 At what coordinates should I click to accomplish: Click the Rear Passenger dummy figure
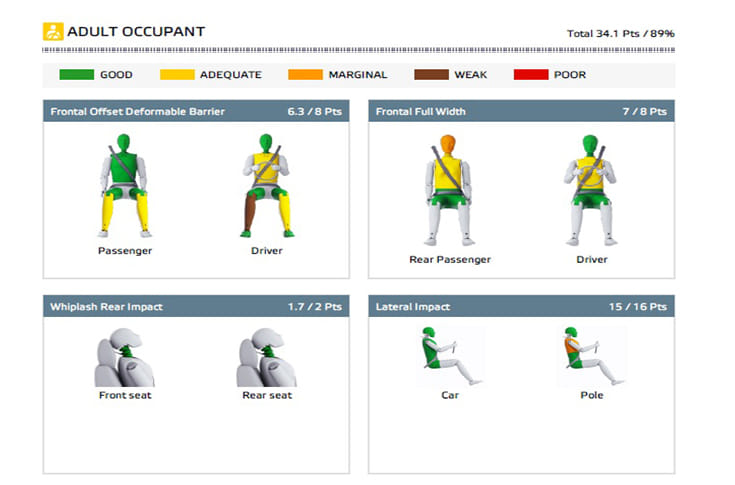pos(449,190)
